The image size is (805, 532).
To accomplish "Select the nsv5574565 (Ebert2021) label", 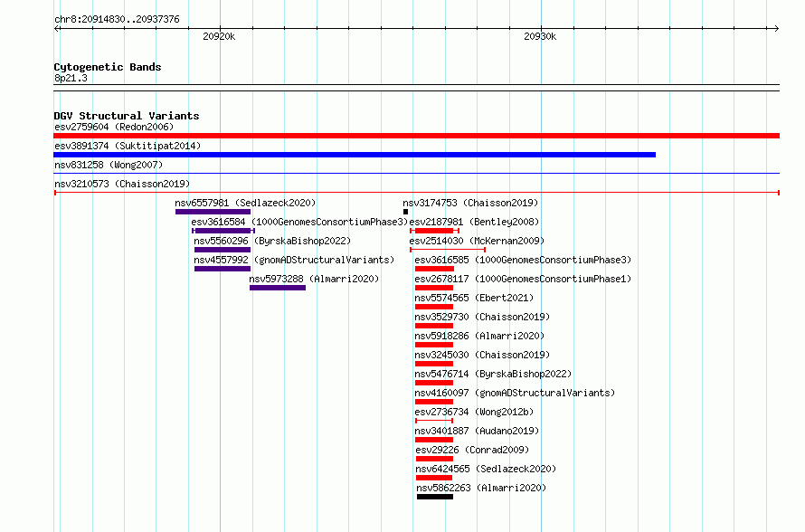I will 474,298.
